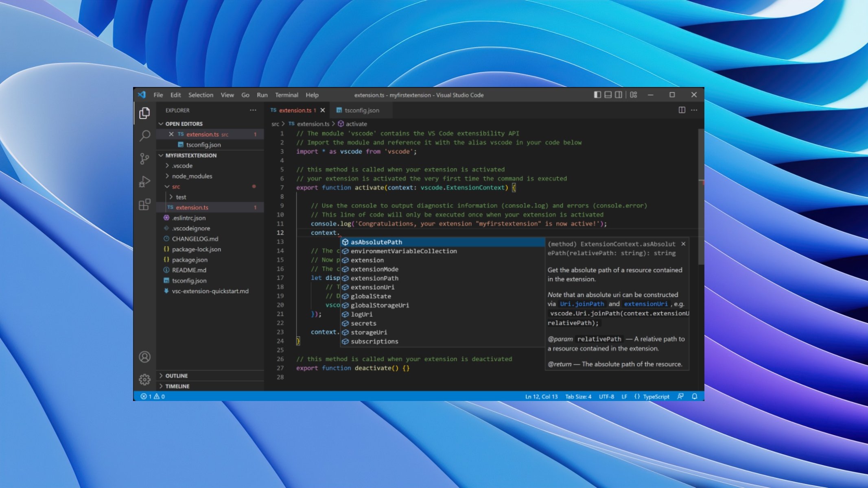Follow the Uri.joinPath link in docs
The image size is (868, 488).
tap(582, 304)
